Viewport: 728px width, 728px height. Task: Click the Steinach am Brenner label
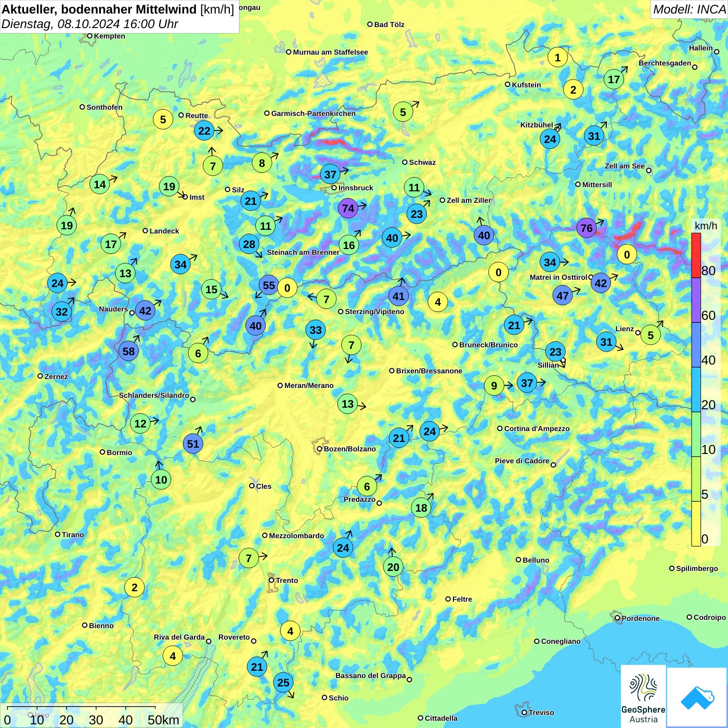[x=303, y=252]
